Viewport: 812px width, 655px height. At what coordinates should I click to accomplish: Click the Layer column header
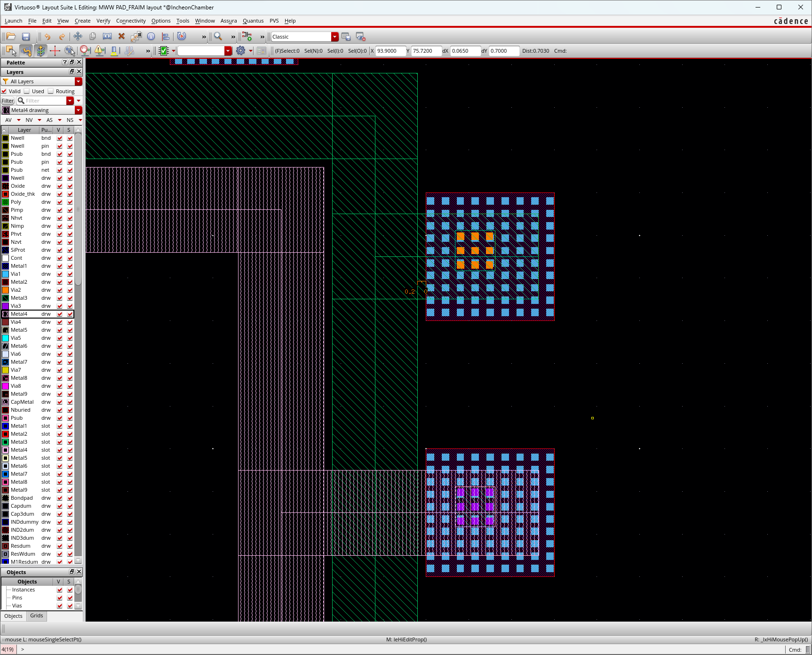[24, 130]
